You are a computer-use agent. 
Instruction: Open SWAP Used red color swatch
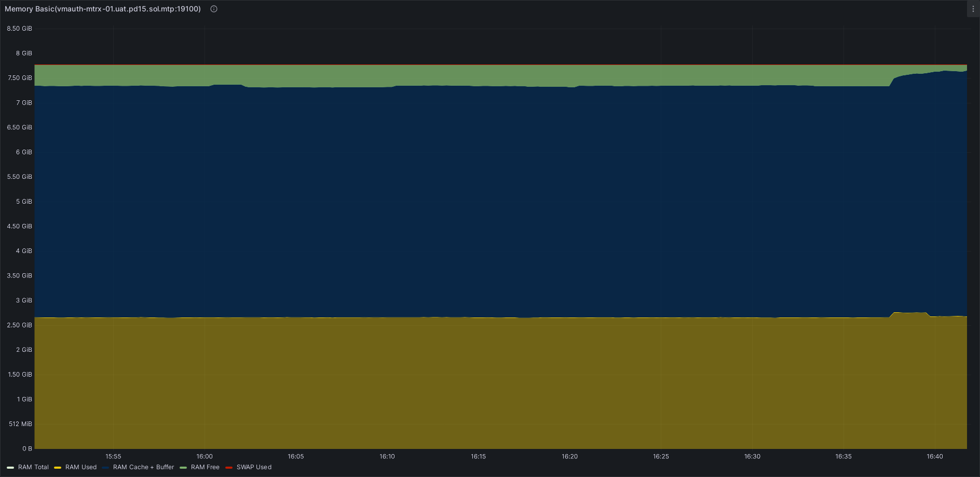(x=229, y=468)
